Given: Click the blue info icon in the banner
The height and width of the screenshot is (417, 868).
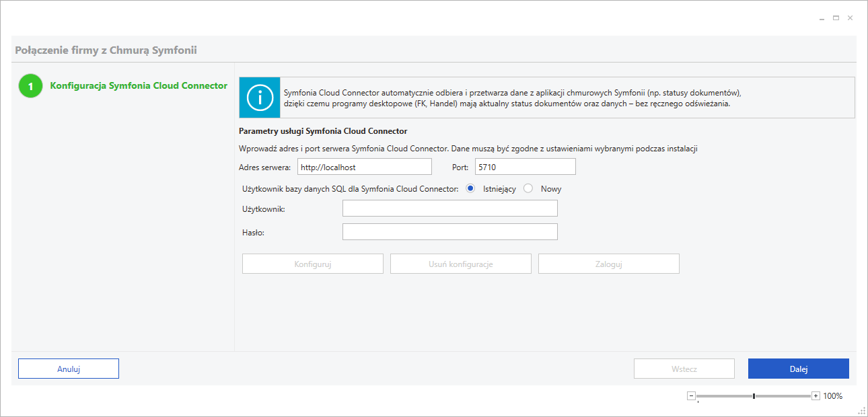Looking at the screenshot, I should (x=260, y=98).
